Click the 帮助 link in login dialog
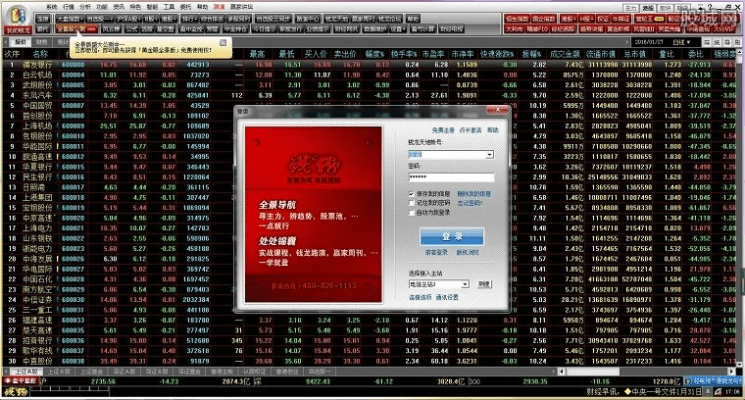Screen dimensions: 745x400 493,130
